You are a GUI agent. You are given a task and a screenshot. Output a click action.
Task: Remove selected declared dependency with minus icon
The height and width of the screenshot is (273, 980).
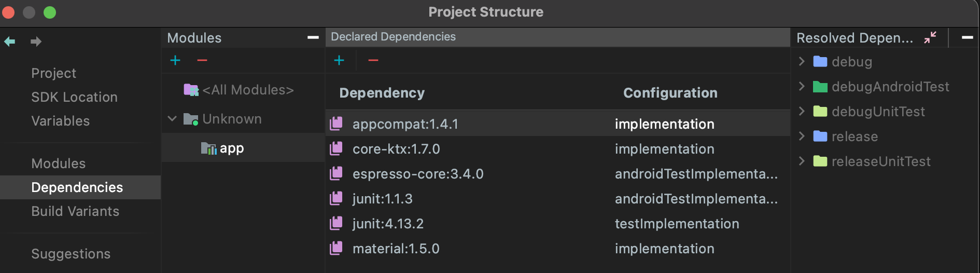pyautogui.click(x=373, y=61)
